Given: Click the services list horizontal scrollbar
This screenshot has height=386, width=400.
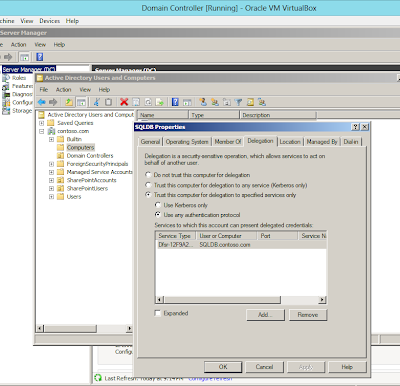Looking at the screenshot, I should coord(241,300).
